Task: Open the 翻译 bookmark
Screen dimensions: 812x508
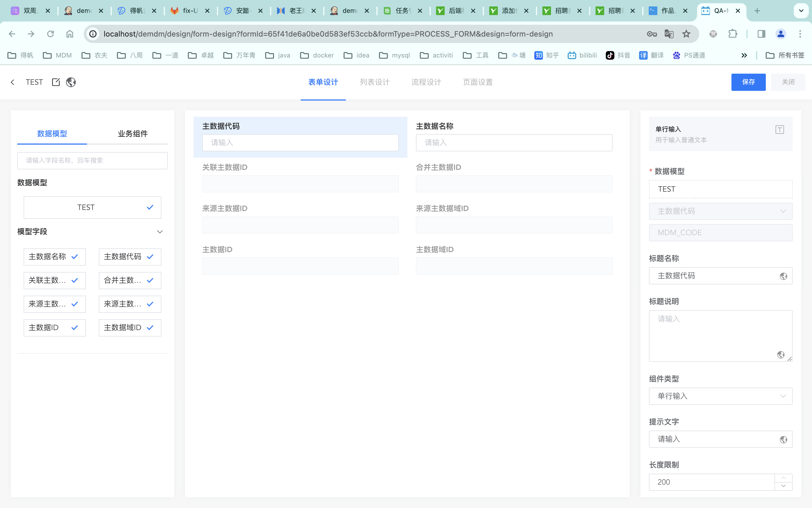Action: [x=651, y=55]
